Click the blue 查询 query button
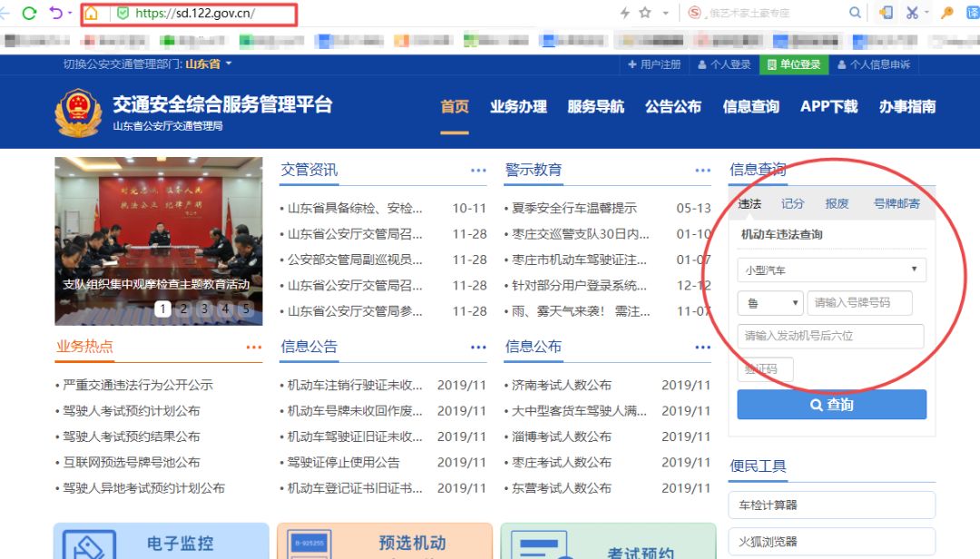This screenshot has height=559, width=980. (830, 405)
